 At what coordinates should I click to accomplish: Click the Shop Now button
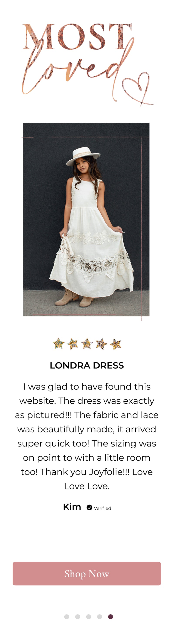click(x=87, y=574)
